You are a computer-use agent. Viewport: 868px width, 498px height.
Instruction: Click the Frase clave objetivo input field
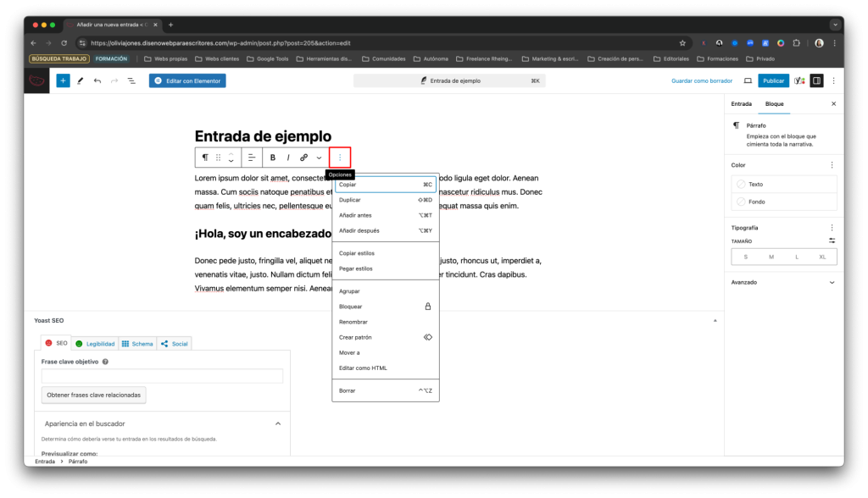pos(162,376)
